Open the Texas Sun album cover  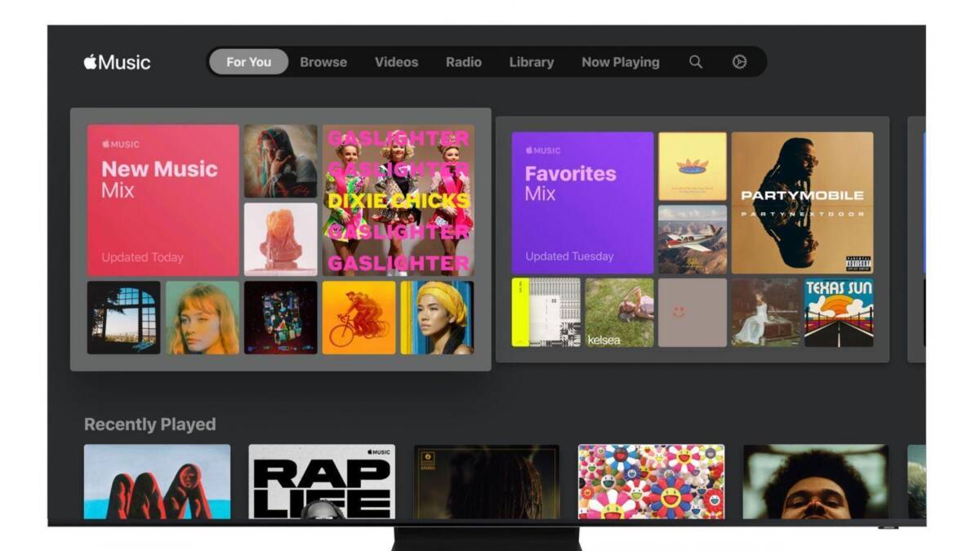[x=839, y=313]
